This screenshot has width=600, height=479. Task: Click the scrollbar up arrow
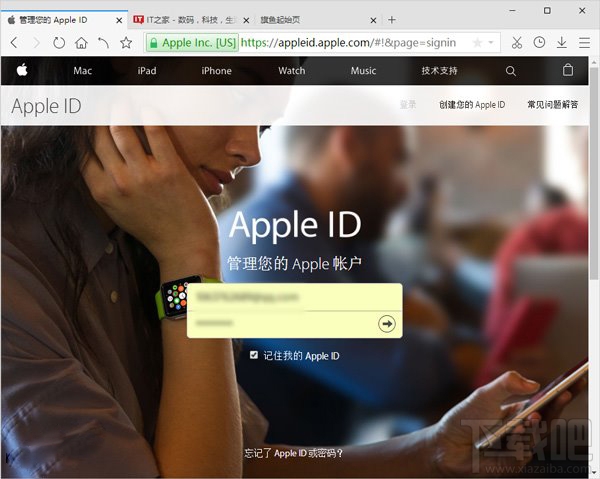coord(594,61)
